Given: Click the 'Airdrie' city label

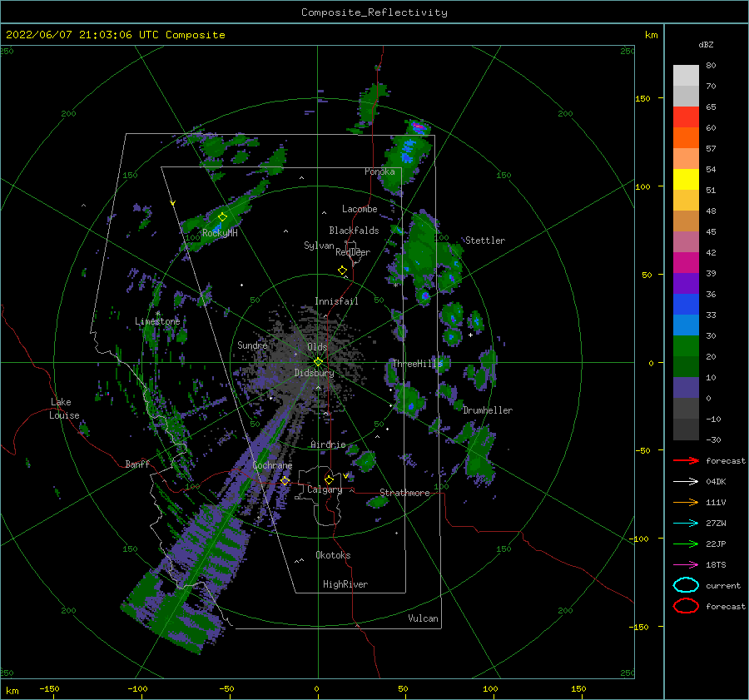Looking at the screenshot, I should 328,444.
